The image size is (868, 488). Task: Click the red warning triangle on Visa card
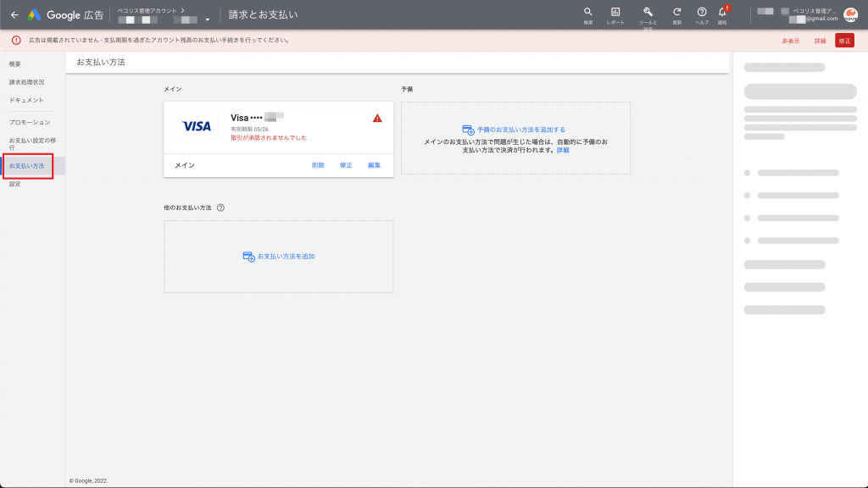pyautogui.click(x=377, y=119)
